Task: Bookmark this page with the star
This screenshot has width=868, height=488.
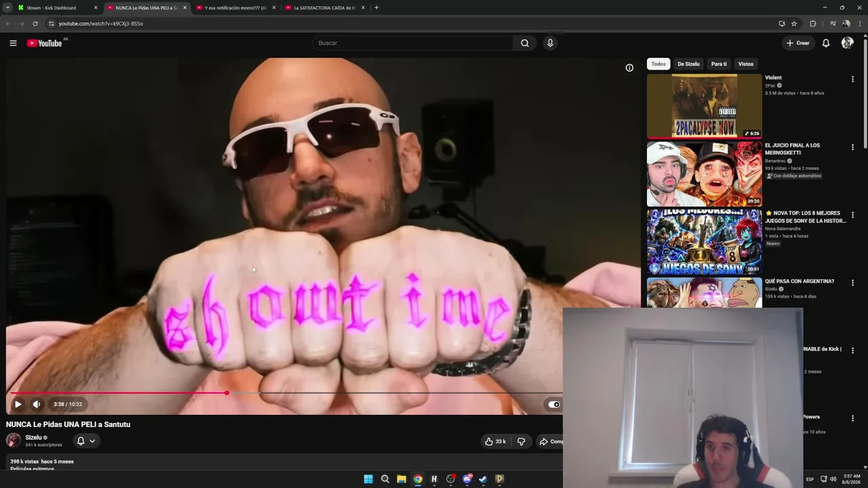Action: coord(794,23)
